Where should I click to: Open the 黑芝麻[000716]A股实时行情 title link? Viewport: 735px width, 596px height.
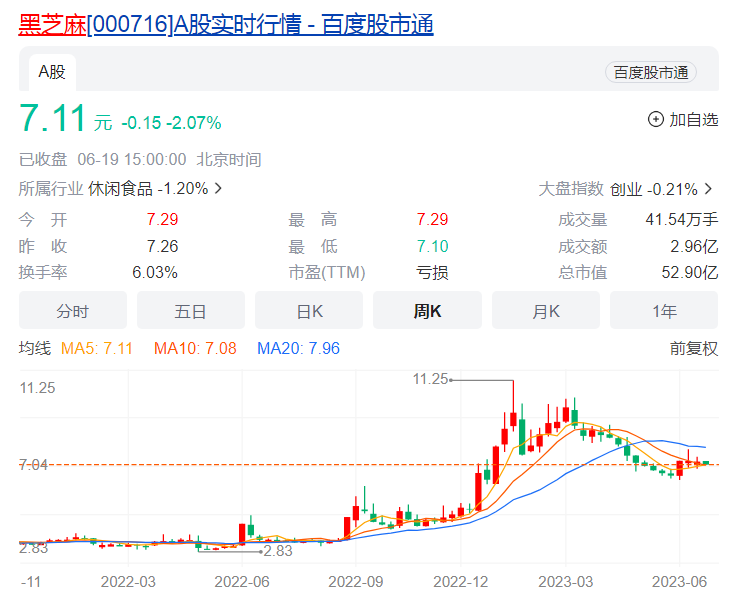click(226, 24)
